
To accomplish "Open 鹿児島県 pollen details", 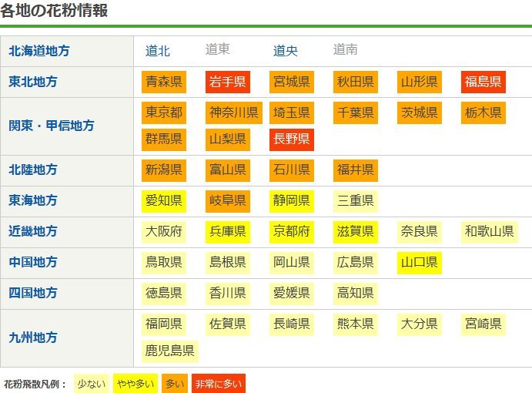I will click(x=169, y=351).
